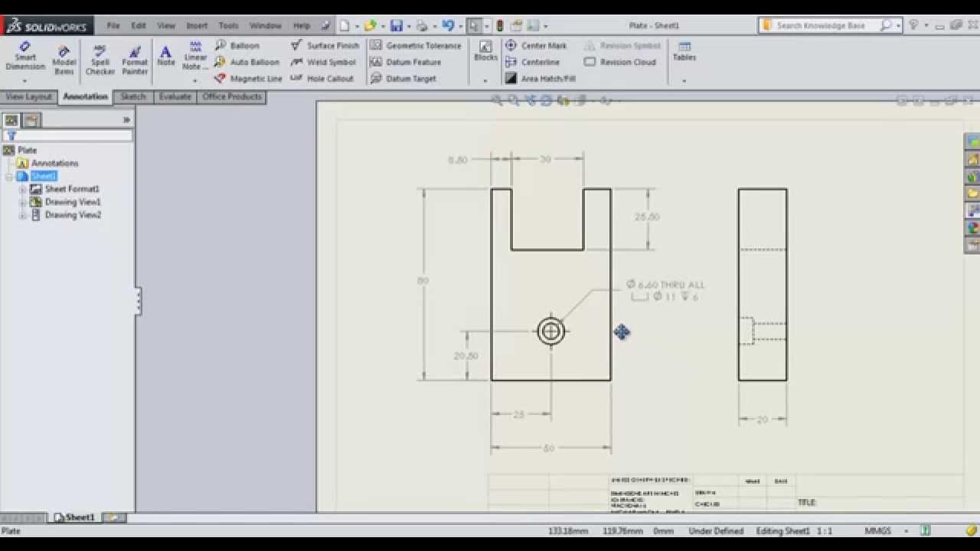This screenshot has width=980, height=551.
Task: Open the Help lightbulb icon
Action: 913,25
